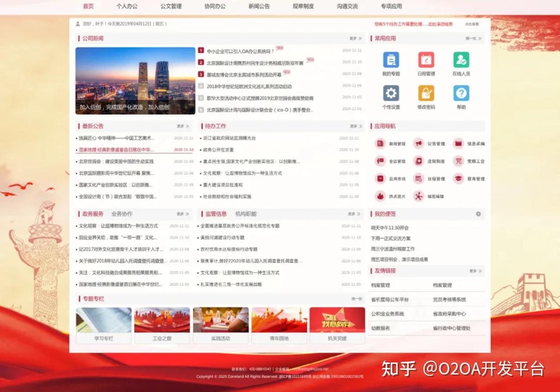Open the 实践活动 topic card
This screenshot has height=392, width=560.
(x=220, y=326)
